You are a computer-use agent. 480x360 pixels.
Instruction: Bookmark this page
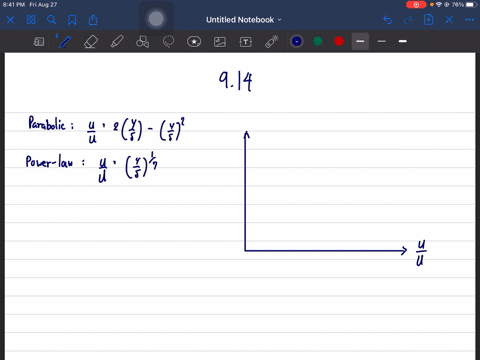click(x=72, y=20)
